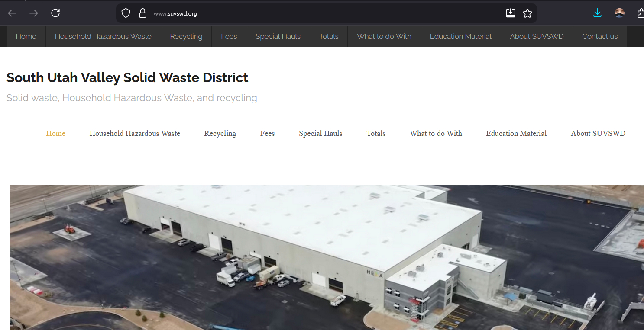644x330 pixels.
Task: Click the browser back arrow
Action: coord(12,13)
